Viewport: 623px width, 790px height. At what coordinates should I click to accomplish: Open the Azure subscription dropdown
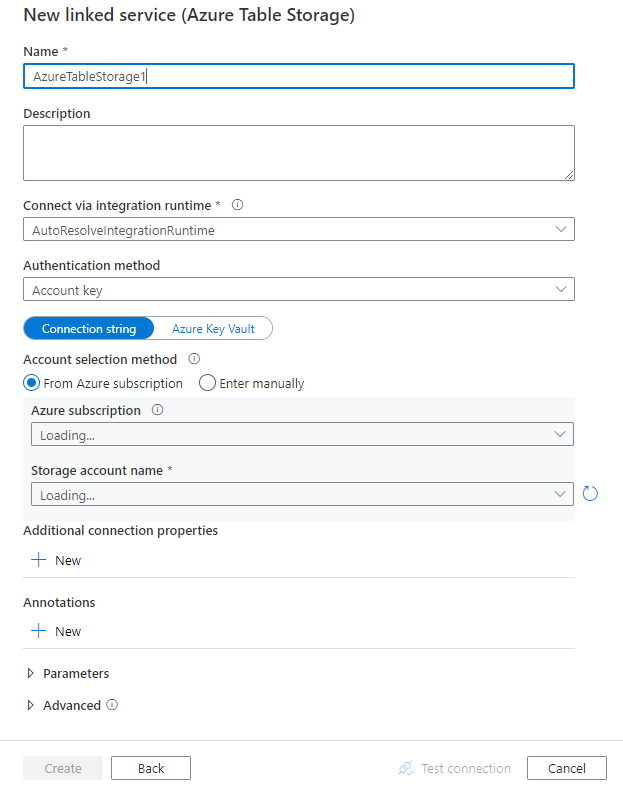(x=302, y=435)
